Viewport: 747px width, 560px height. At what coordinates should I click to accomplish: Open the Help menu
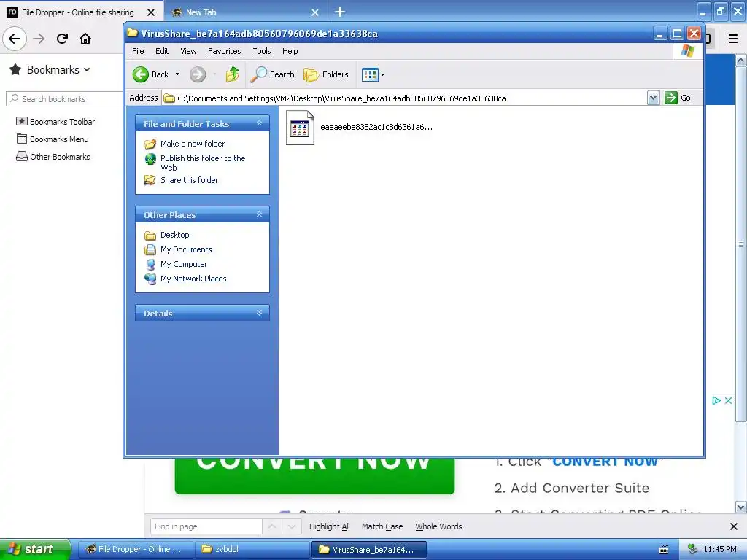pyautogui.click(x=290, y=51)
